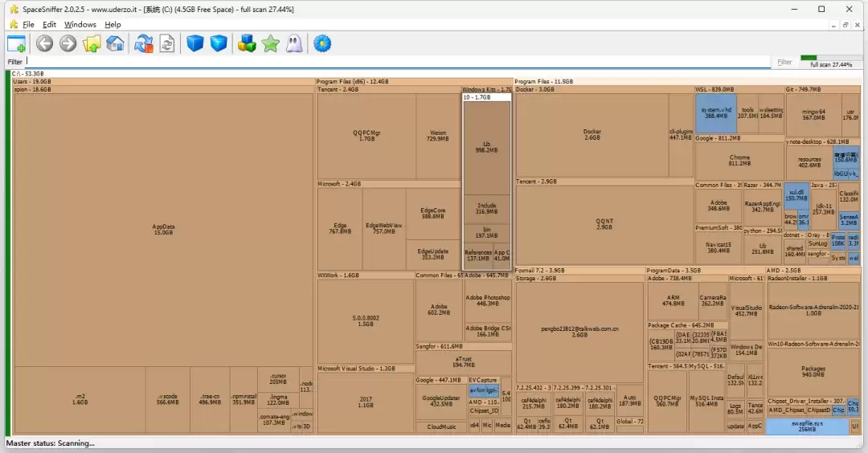The image size is (868, 453).
Task: Select the MySQL Insta 516.4MB block
Action: tap(706, 401)
